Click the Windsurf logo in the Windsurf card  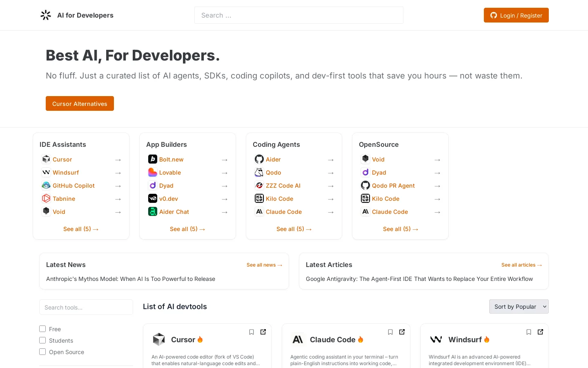pos(436,339)
